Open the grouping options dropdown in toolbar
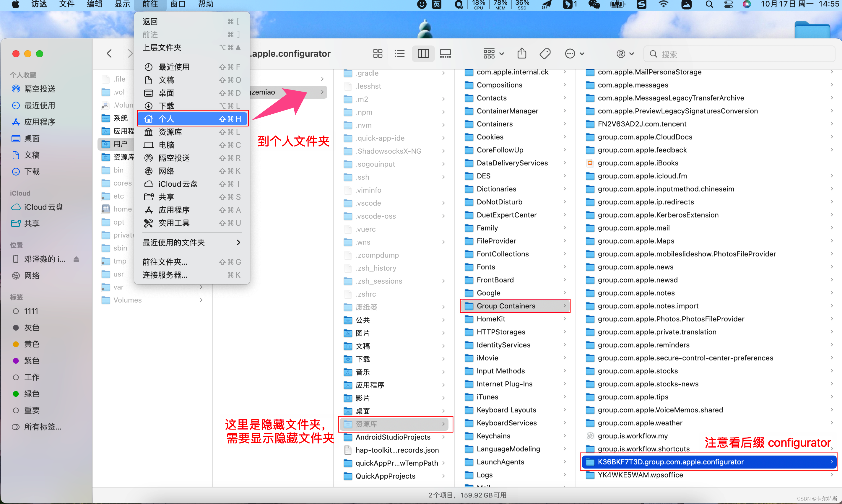Screen dimensions: 842x504 pos(492,53)
